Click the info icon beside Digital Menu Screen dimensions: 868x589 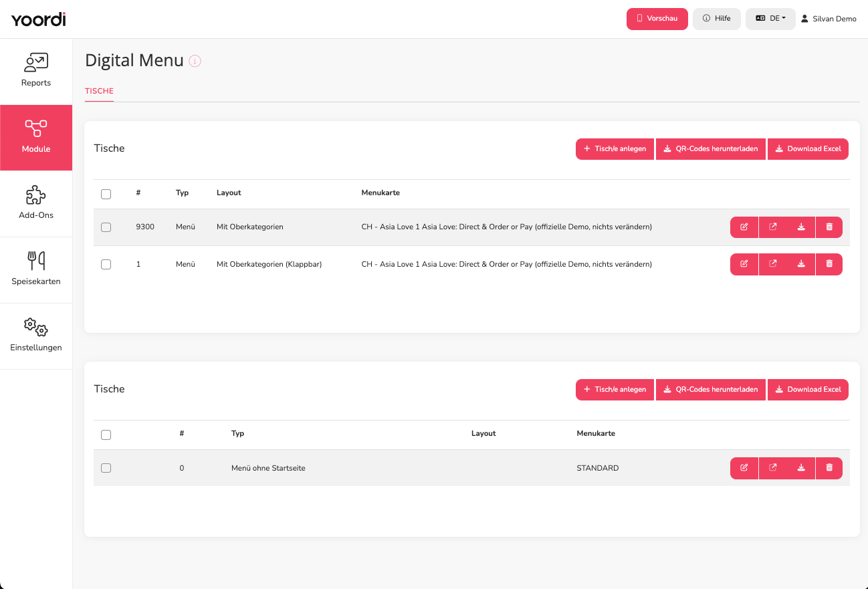(x=195, y=61)
